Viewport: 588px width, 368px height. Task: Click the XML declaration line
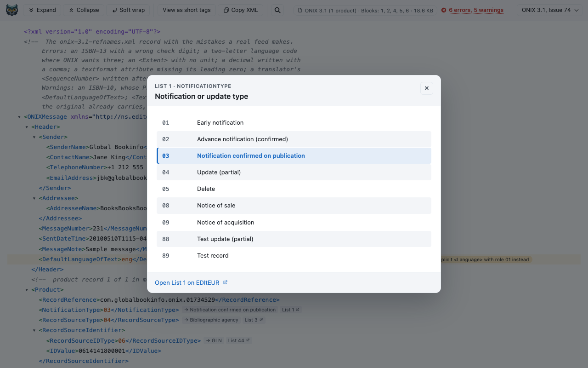92,32
